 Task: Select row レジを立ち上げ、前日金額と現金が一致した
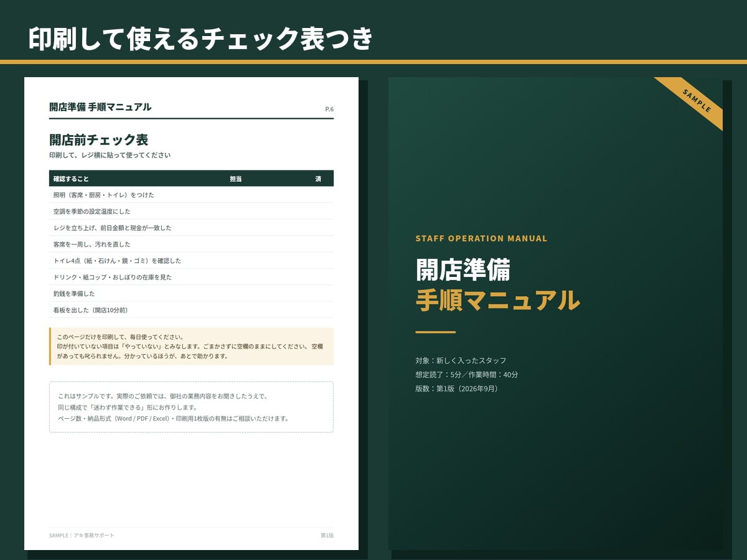[191, 228]
